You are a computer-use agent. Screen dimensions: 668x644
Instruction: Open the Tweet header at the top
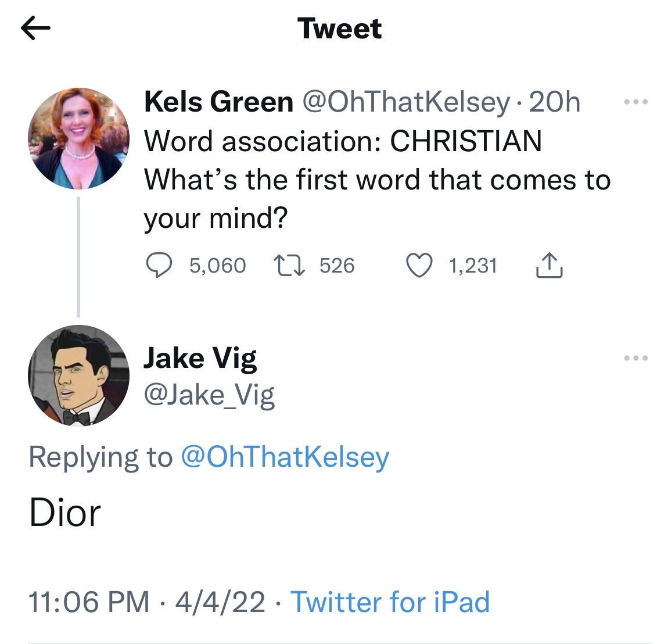340,29
